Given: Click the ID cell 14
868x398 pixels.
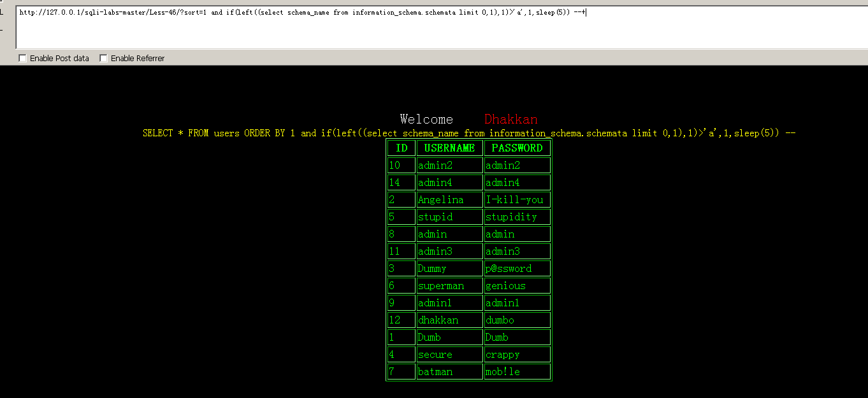Looking at the screenshot, I should point(401,182).
